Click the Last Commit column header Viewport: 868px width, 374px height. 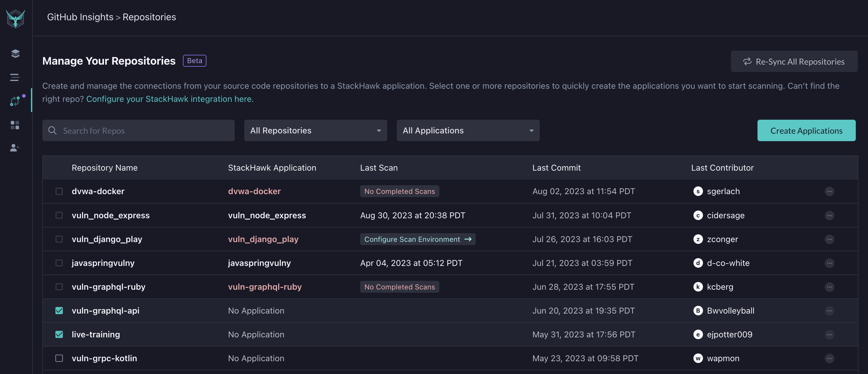point(556,167)
